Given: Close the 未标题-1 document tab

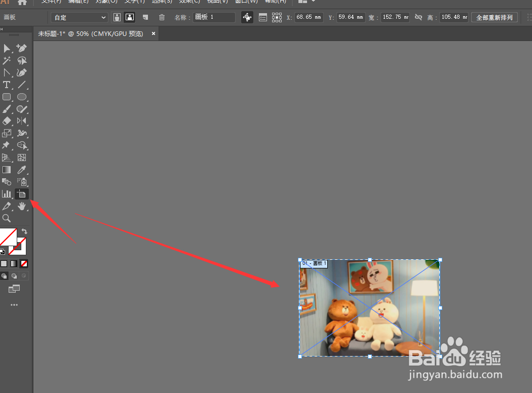Looking at the screenshot, I should (x=154, y=33).
